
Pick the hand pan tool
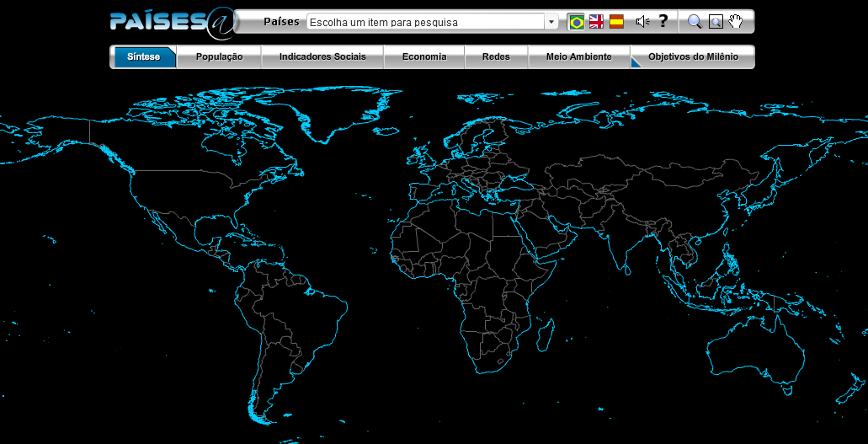736,22
